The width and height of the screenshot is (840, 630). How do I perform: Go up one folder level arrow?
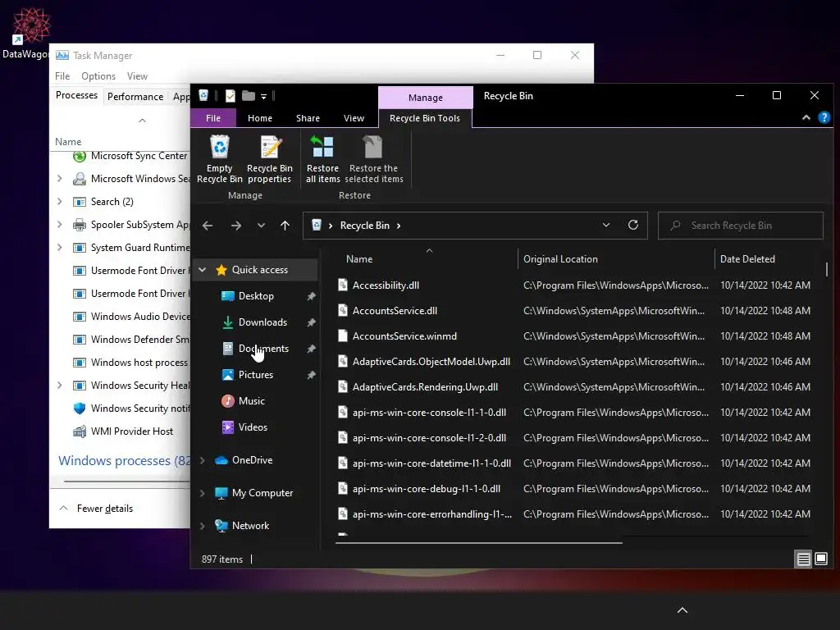coord(285,226)
